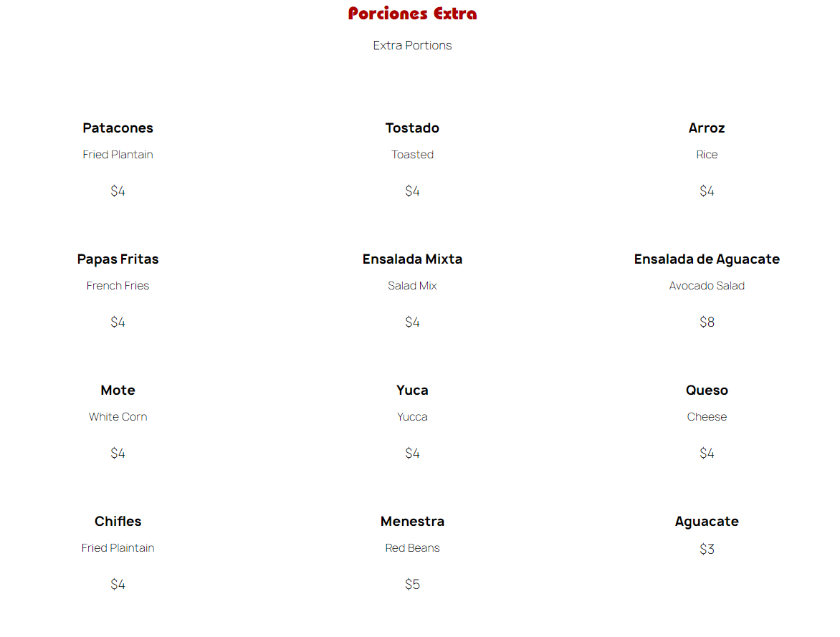The image size is (840, 637).
Task: Click the White Corn description text
Action: click(118, 417)
